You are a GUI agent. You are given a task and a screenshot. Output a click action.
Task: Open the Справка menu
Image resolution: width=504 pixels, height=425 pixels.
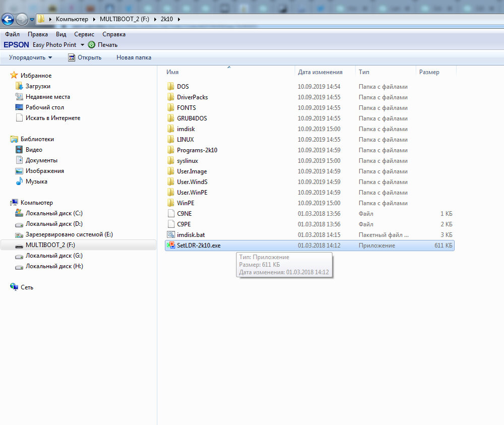(x=114, y=34)
